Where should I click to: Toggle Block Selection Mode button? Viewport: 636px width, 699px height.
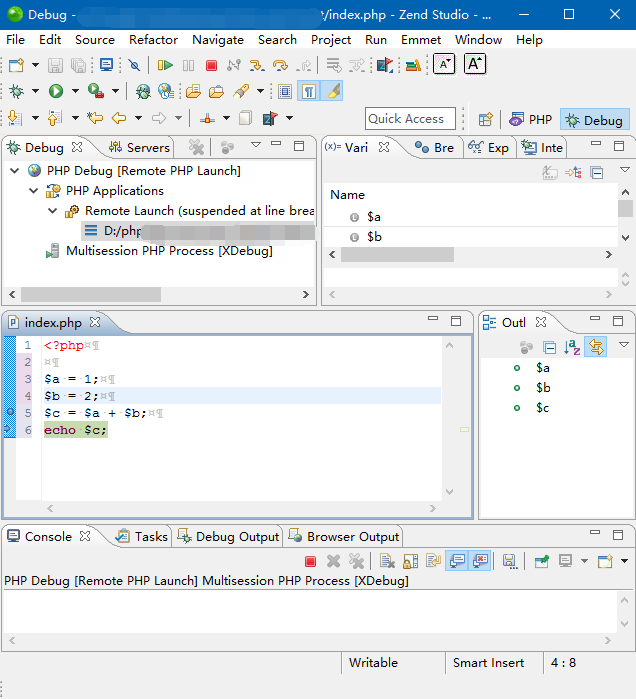point(285,91)
